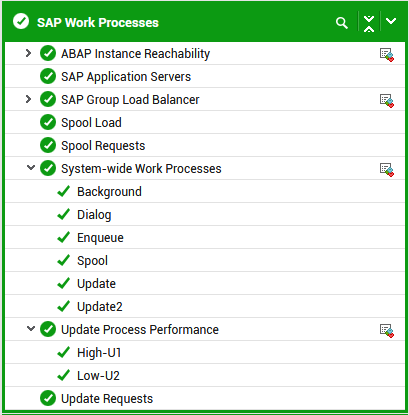Open the header dropdown chevron menu
Screen dimensions: 409x415
[x=391, y=21]
